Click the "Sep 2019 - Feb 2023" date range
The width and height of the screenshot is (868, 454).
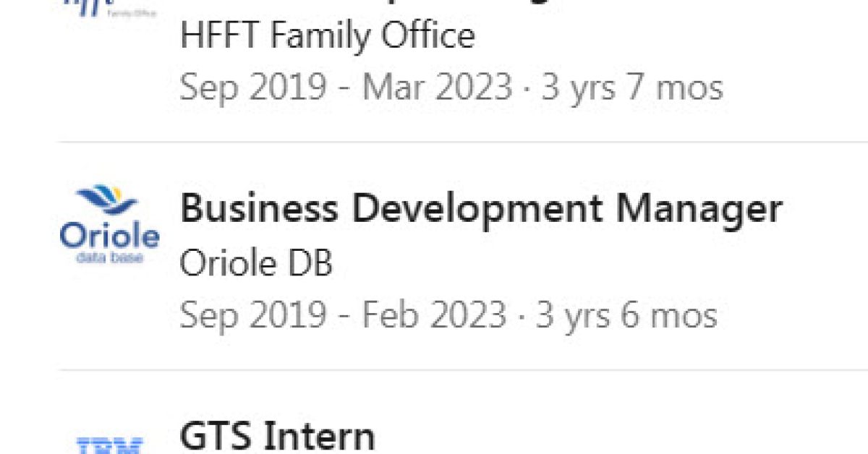pos(343,315)
